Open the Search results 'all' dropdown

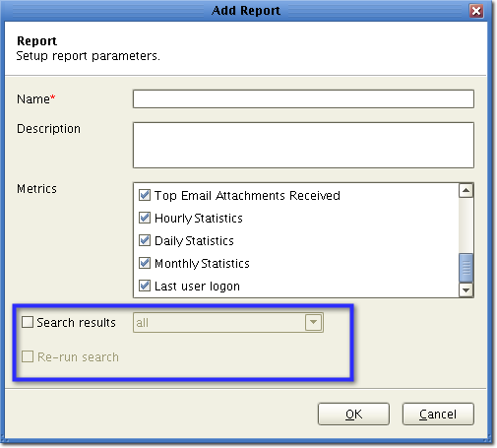pyautogui.click(x=228, y=323)
